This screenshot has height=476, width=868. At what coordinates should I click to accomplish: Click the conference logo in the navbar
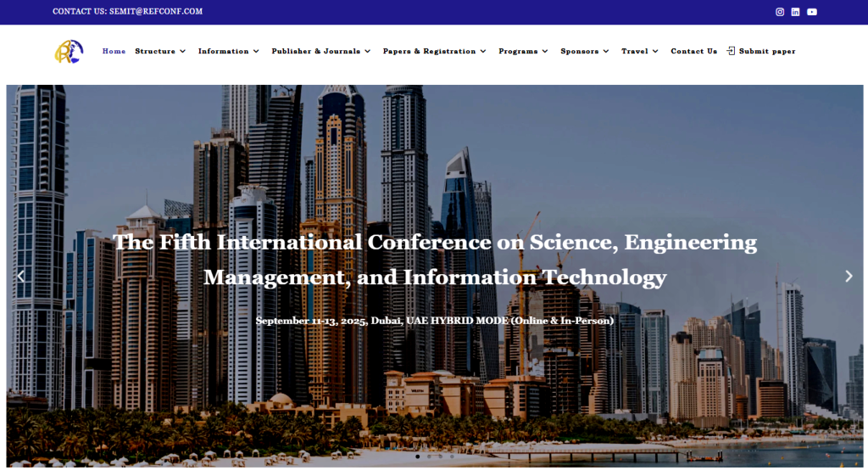(x=69, y=52)
